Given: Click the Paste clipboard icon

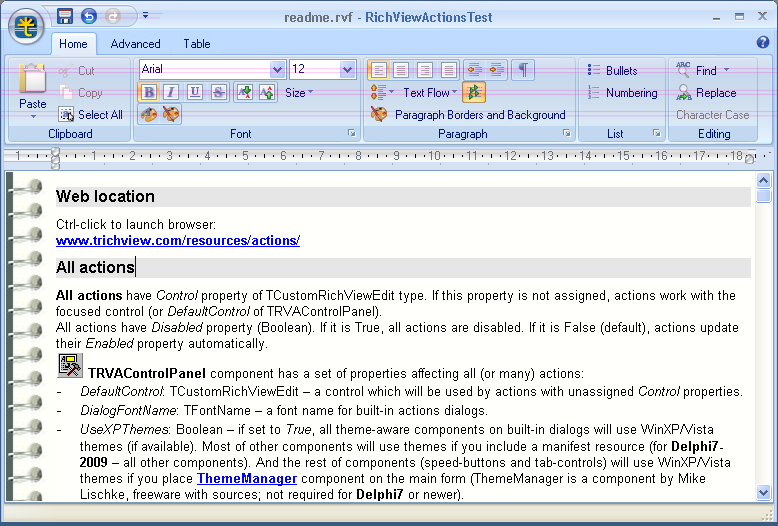Looking at the screenshot, I should click(33, 79).
